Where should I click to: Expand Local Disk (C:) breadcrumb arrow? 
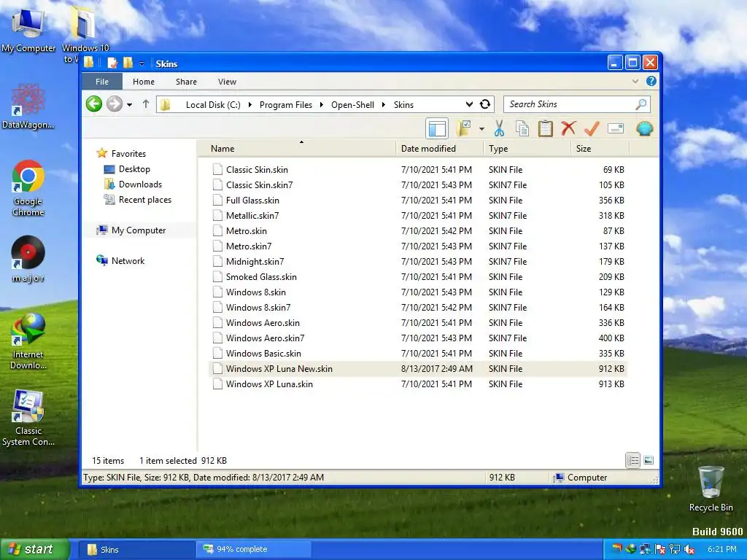coord(249,105)
